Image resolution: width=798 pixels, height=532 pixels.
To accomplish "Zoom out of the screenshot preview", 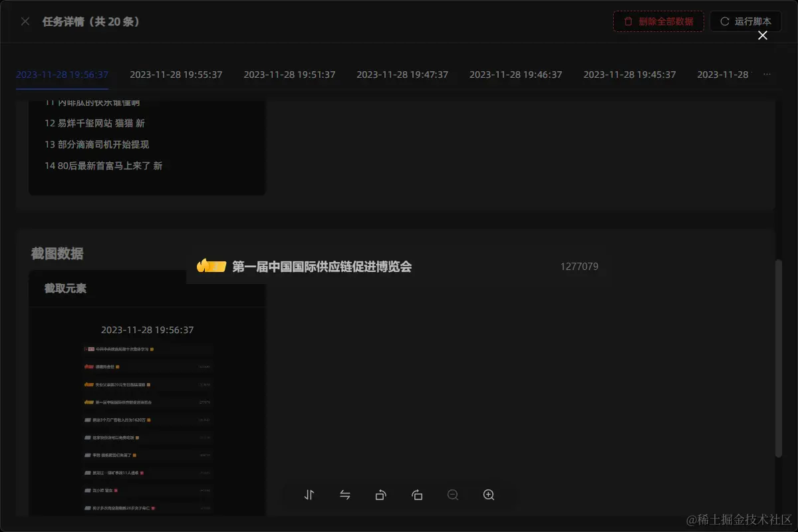I will pos(453,495).
